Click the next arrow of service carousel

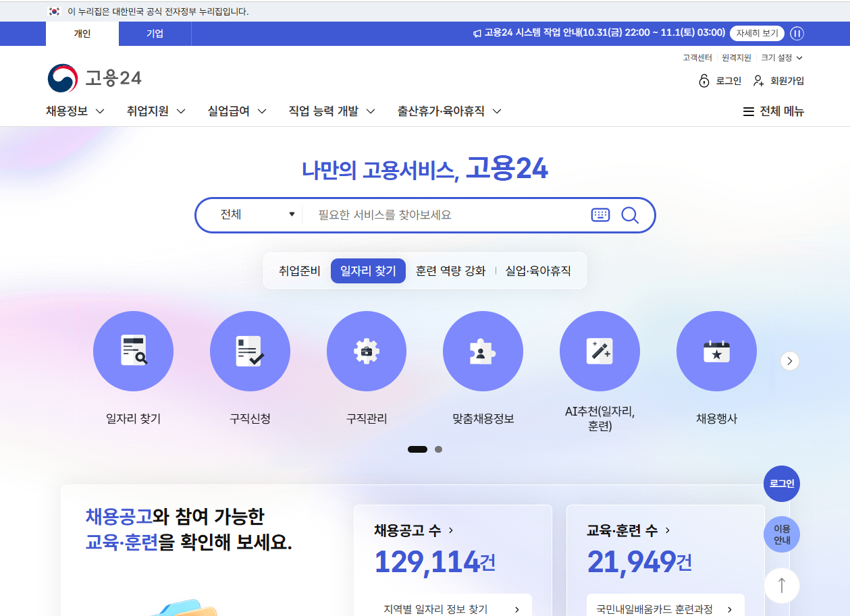(790, 361)
